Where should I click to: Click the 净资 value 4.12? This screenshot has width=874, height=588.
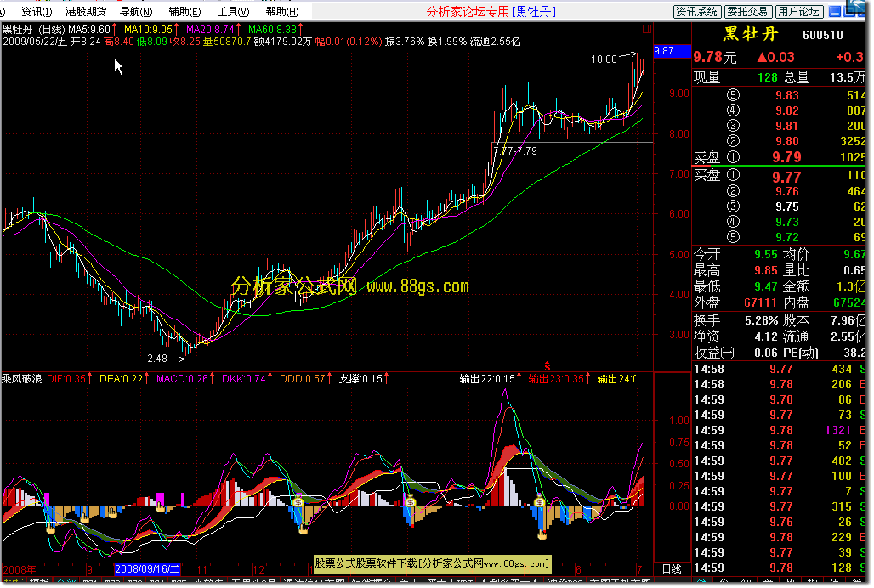coord(766,336)
